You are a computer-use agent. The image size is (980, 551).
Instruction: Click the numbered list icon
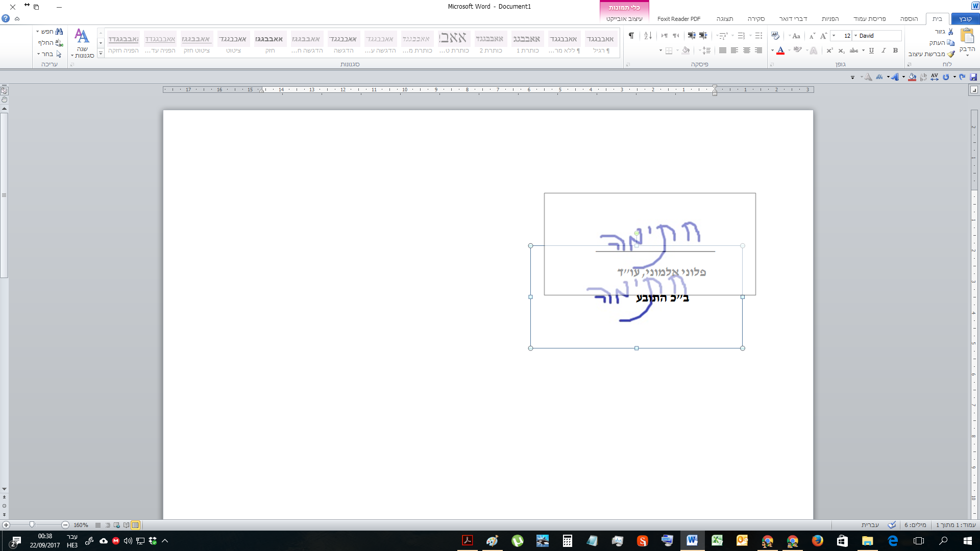pyautogui.click(x=741, y=36)
